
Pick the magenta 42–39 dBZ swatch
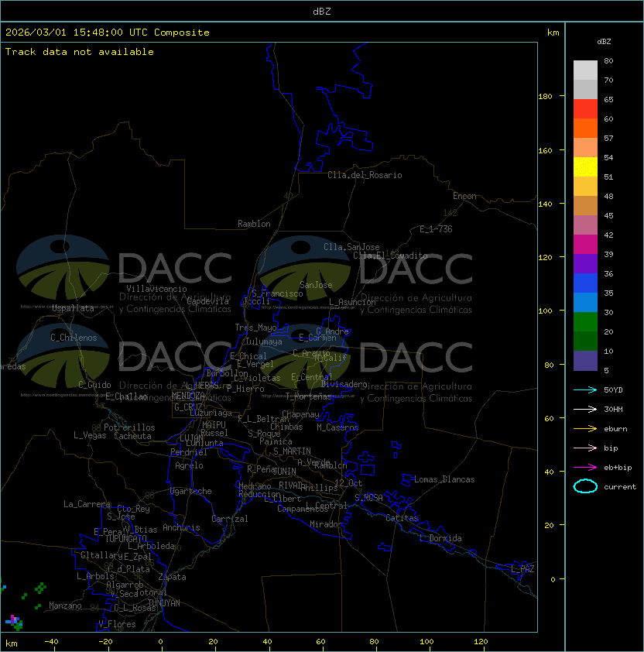pyautogui.click(x=585, y=244)
